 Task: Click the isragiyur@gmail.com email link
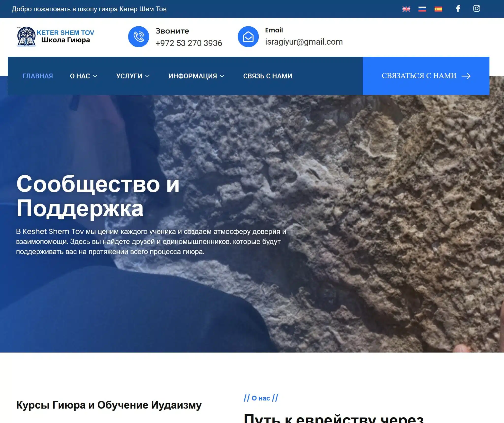coord(304,42)
